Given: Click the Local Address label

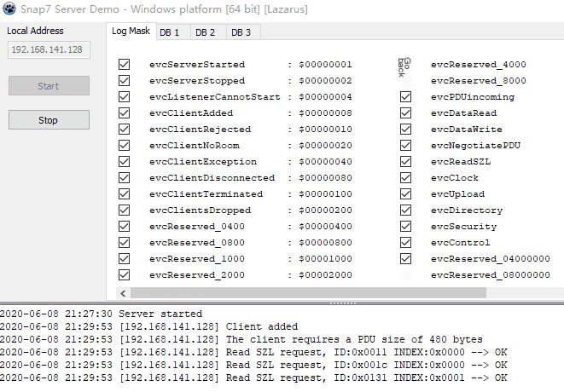Looking at the screenshot, I should [x=35, y=31].
